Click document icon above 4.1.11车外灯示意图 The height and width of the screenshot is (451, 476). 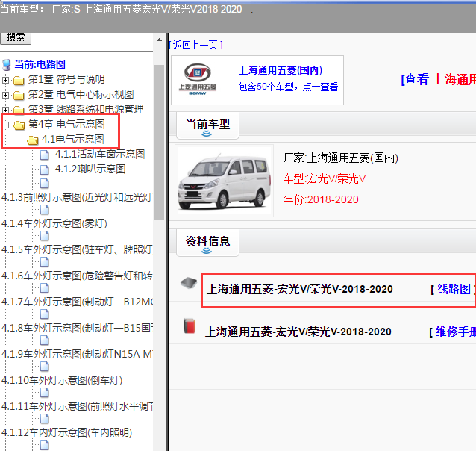click(x=45, y=392)
